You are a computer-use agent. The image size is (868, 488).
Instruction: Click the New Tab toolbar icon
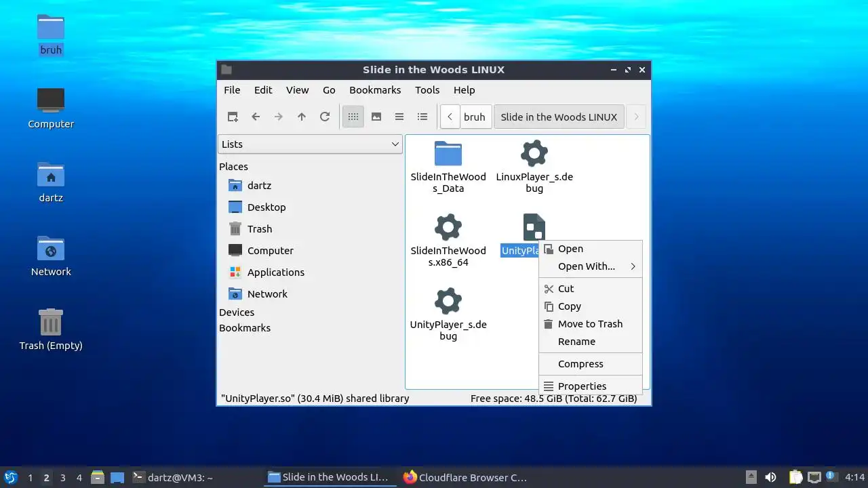pos(233,117)
